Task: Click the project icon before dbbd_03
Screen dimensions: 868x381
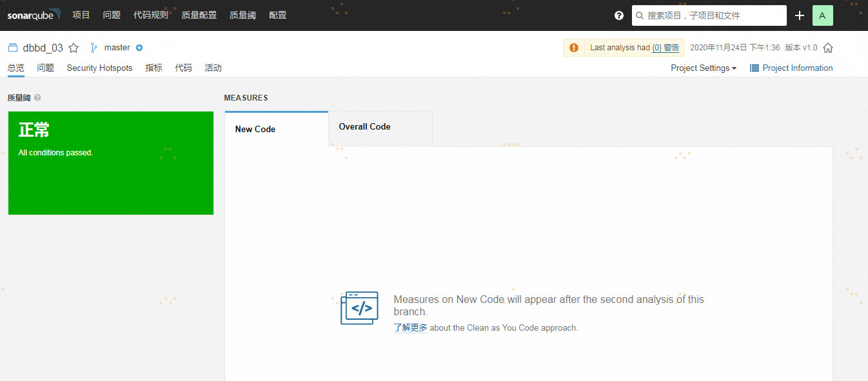Action: pyautogui.click(x=13, y=48)
